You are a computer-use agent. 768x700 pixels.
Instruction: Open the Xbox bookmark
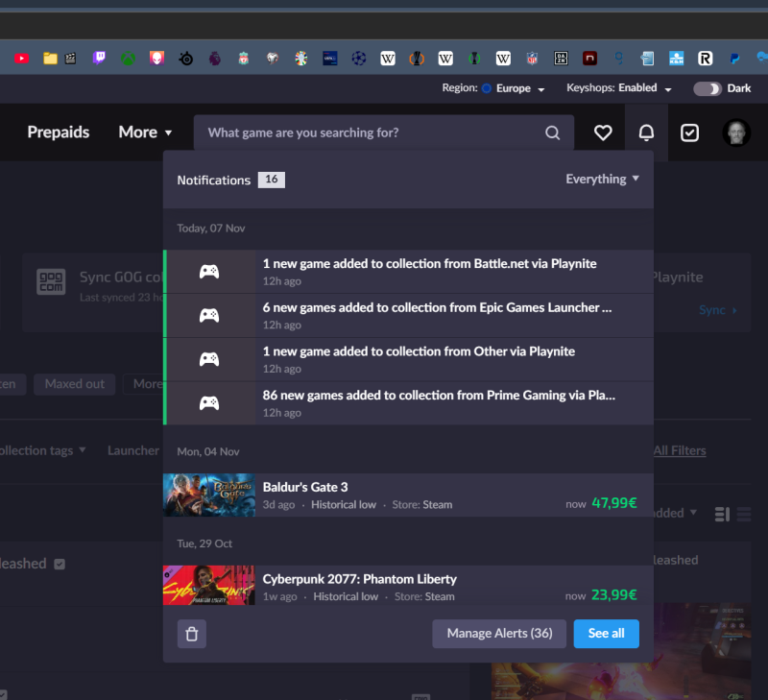(x=129, y=59)
